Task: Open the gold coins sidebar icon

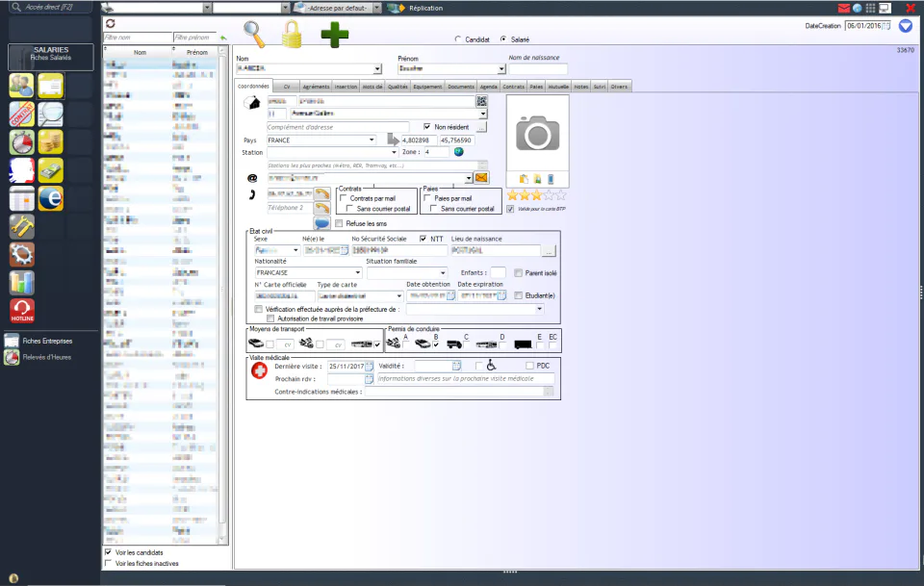Action: click(51, 142)
